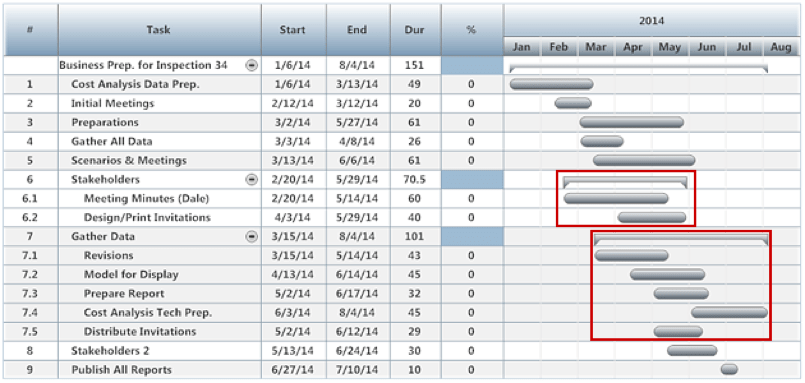Click start date 4/13/14 of Model for Display
The image size is (805, 383).
[293, 274]
